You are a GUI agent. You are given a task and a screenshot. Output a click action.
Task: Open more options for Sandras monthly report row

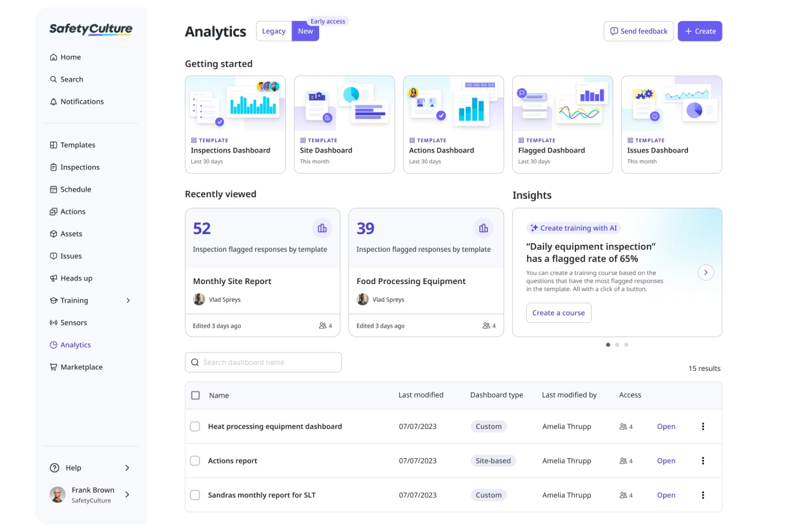[703, 495]
